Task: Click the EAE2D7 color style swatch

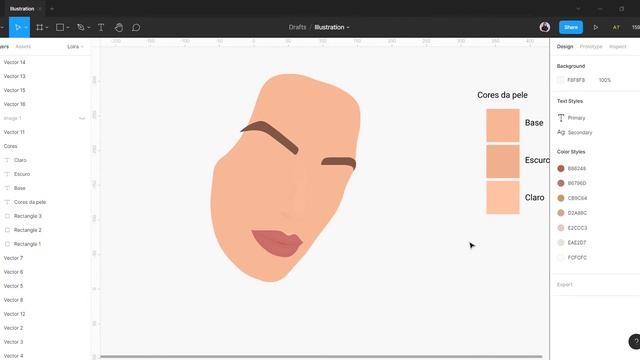Action: point(561,242)
